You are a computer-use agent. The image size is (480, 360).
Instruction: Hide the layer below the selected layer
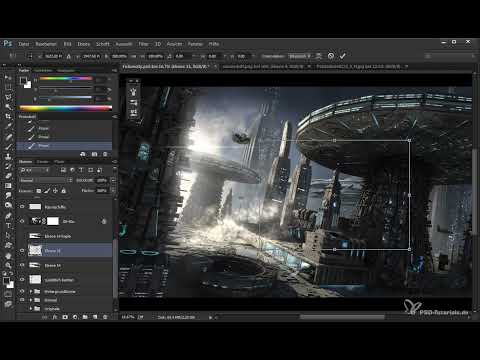[x=22, y=265]
